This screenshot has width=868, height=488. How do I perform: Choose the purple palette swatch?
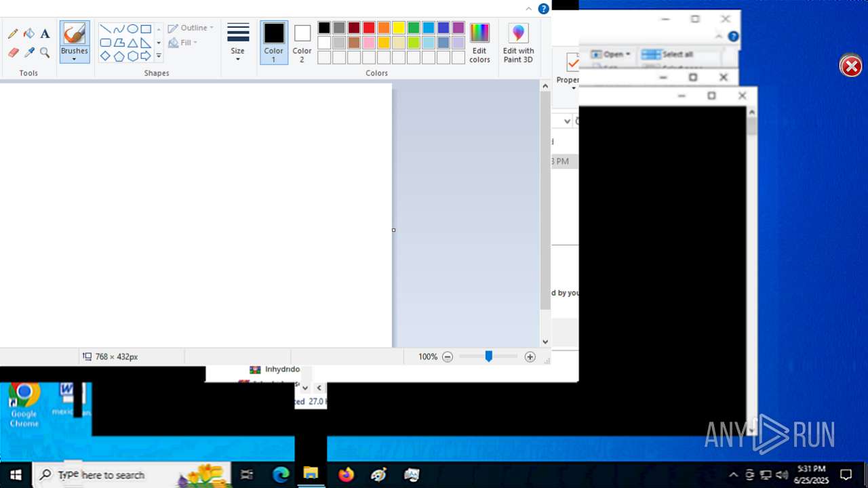tap(458, 28)
